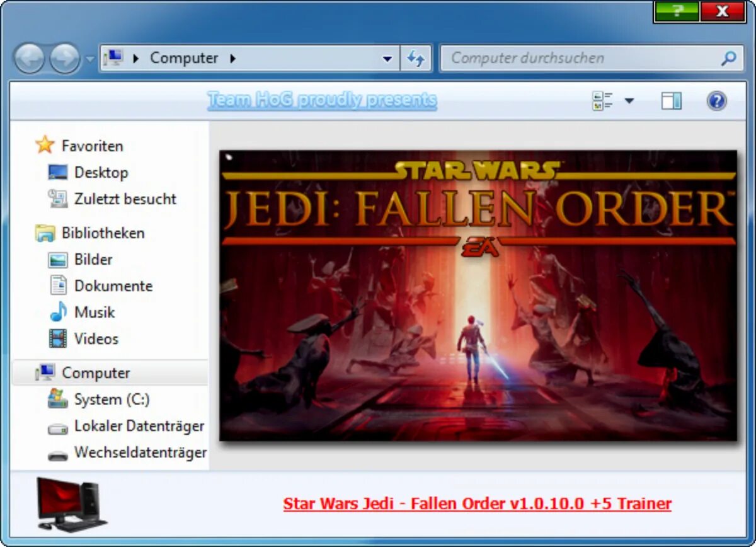
Task: Click the Jedi: Fallen Order banner image
Action: pyautogui.click(x=478, y=295)
